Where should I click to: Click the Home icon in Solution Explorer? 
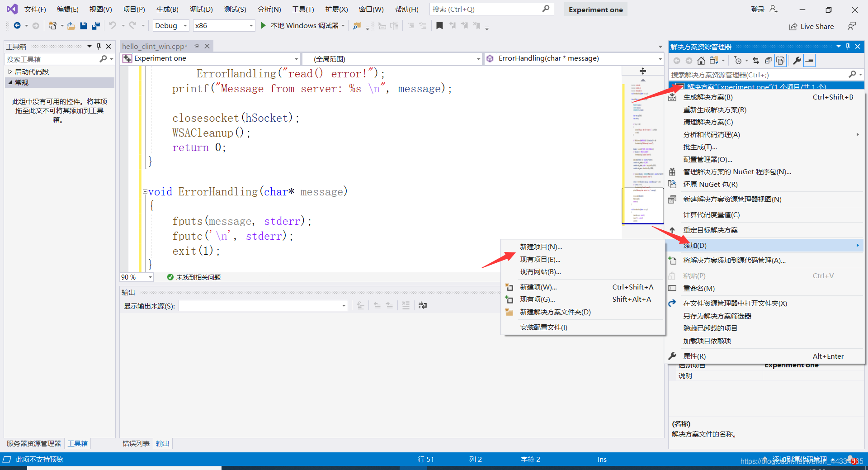click(x=701, y=61)
